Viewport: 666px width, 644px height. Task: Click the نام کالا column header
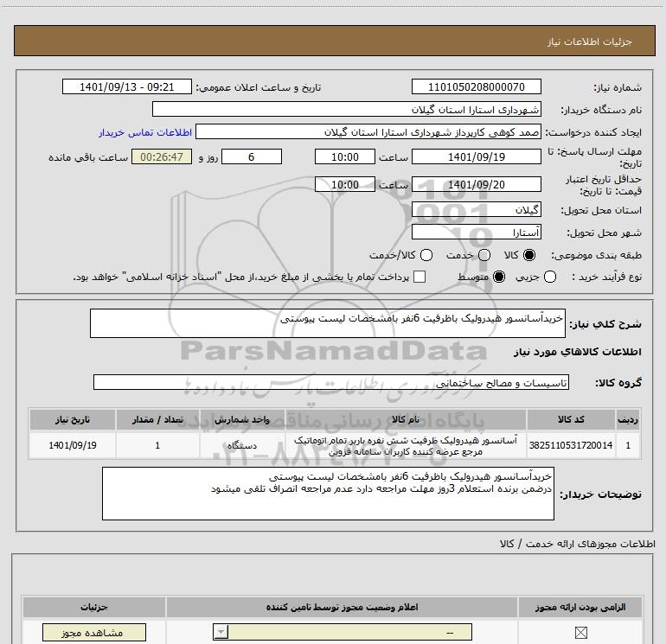point(406,419)
